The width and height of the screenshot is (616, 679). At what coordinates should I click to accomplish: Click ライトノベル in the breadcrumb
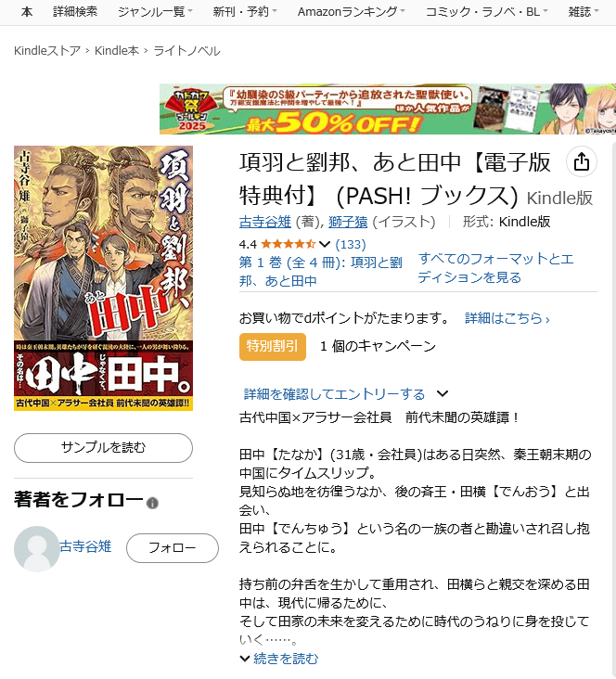(186, 51)
